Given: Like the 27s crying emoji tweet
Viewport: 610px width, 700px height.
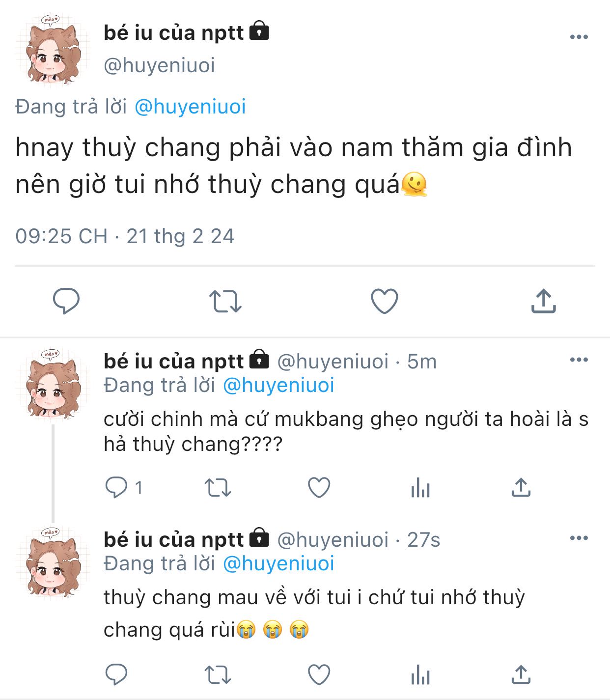Looking at the screenshot, I should click(x=319, y=674).
